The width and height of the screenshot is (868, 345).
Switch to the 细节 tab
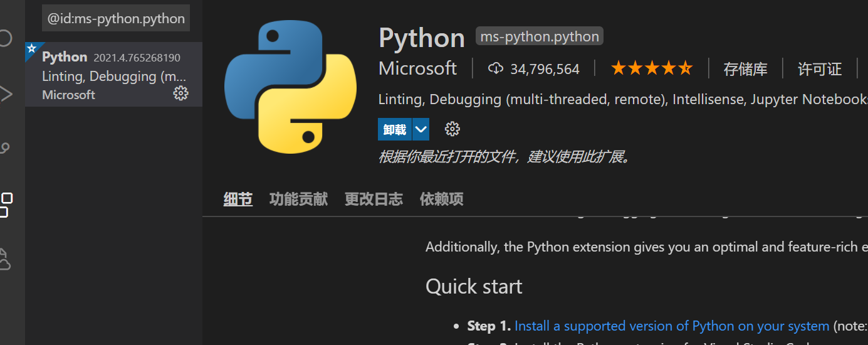point(238,199)
